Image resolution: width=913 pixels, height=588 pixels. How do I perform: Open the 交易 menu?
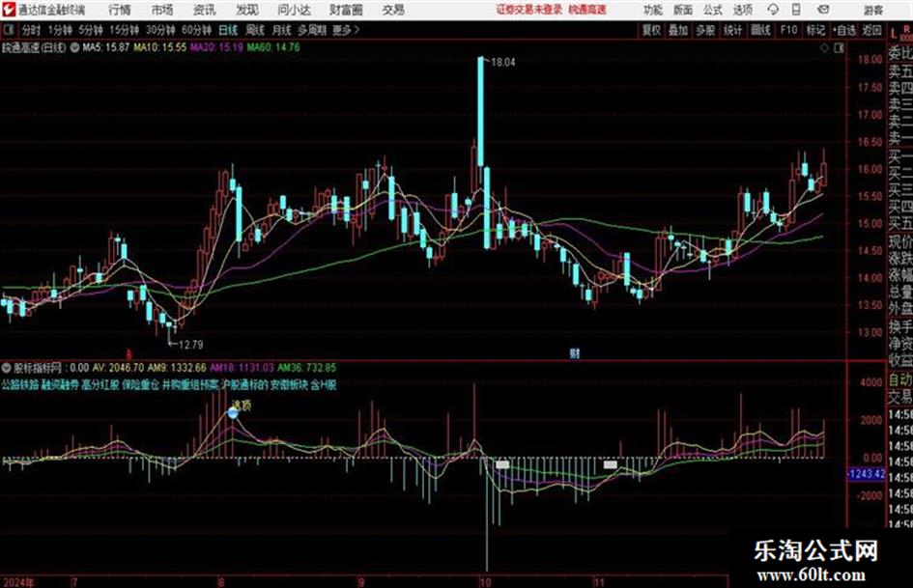393,10
